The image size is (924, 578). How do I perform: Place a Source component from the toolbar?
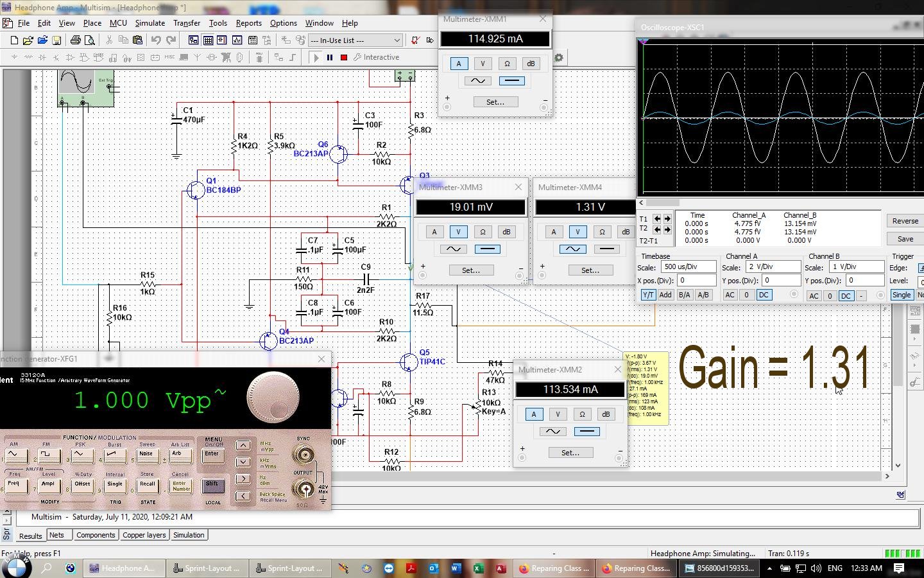click(x=14, y=57)
